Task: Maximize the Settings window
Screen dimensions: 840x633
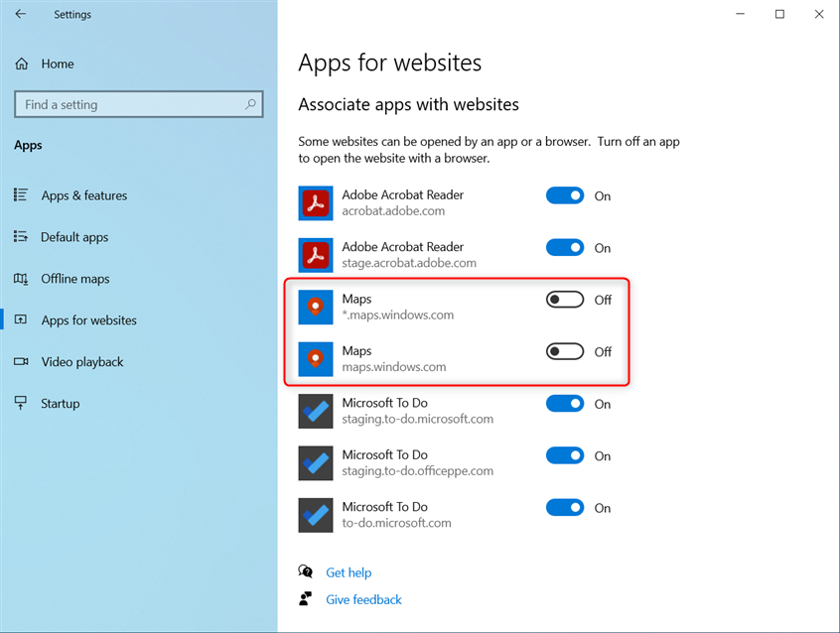Action: pyautogui.click(x=780, y=14)
